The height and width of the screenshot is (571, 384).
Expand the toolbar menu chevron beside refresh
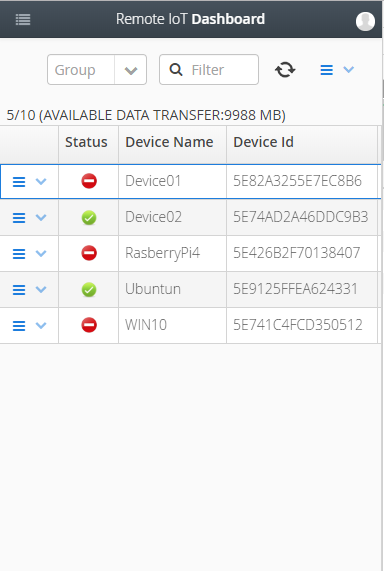(x=349, y=69)
